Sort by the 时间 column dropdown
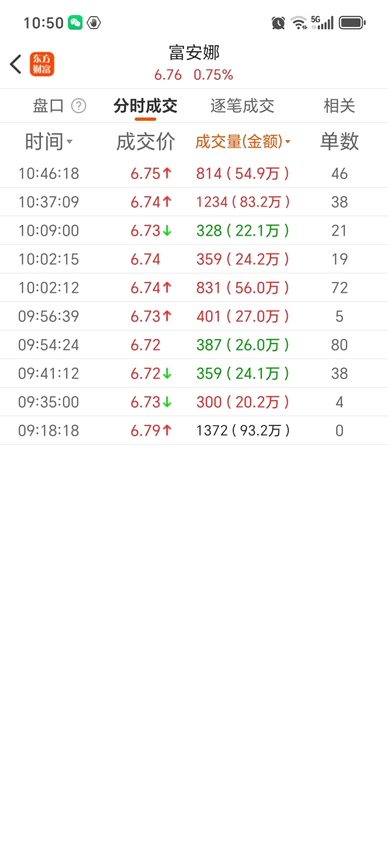Screen dimensions: 388x868 [48, 142]
